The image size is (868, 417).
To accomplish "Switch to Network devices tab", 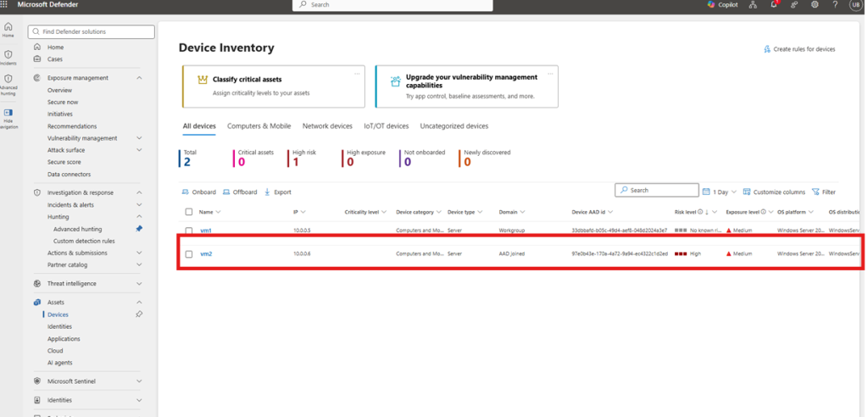I will (327, 125).
